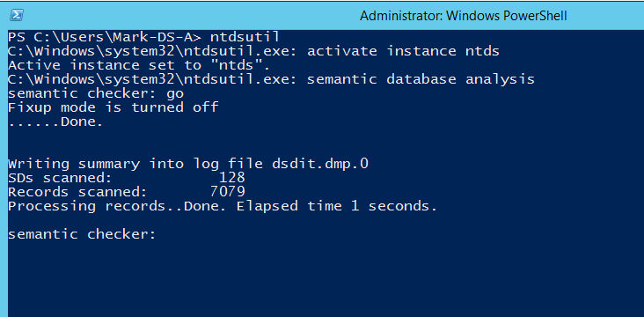This screenshot has height=317, width=644.
Task: Click the 'Fixup mode is turned off' line
Action: (113, 107)
